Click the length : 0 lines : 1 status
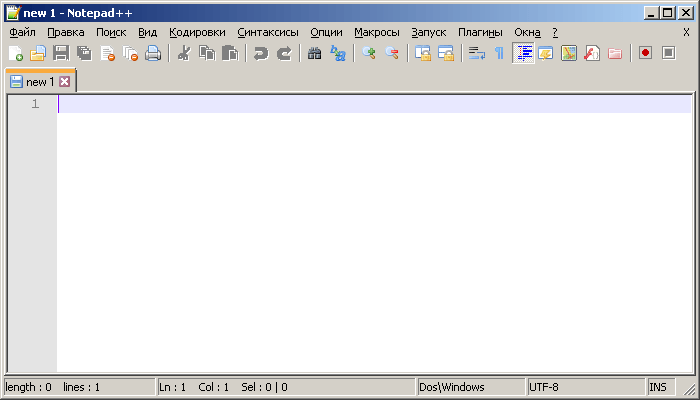 [80, 387]
